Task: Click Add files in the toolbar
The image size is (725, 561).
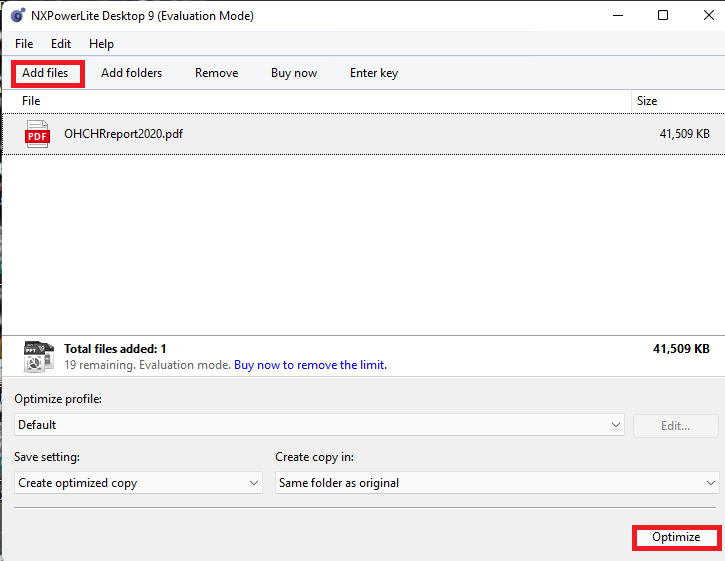Action: coord(46,73)
